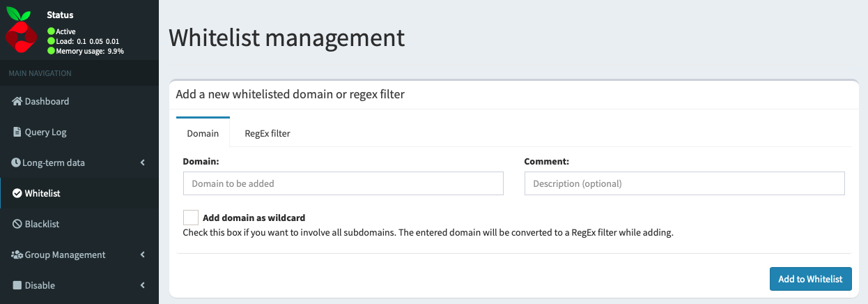
Task: Select the Domain tab
Action: 203,132
